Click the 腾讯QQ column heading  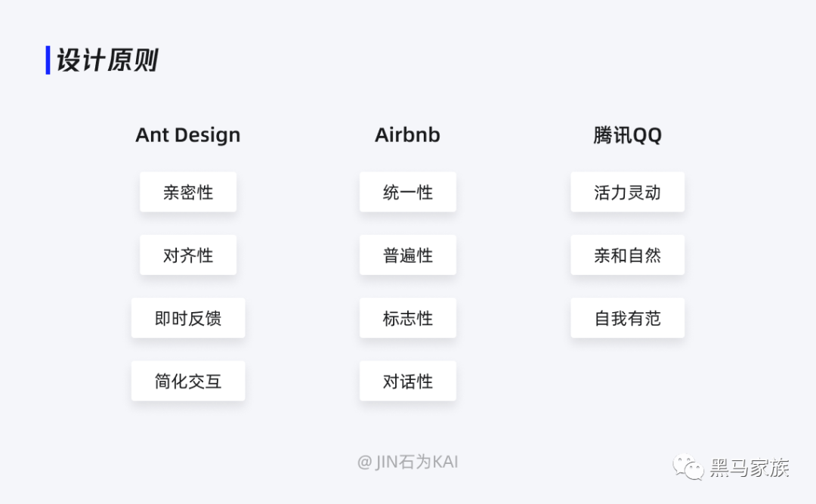(x=627, y=135)
